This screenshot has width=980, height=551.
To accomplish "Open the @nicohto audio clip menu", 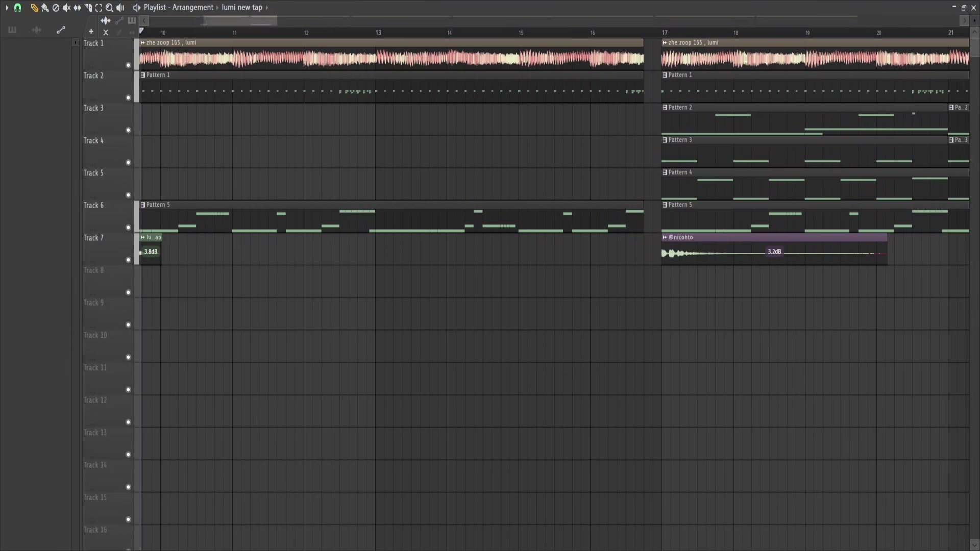I will click(x=665, y=237).
